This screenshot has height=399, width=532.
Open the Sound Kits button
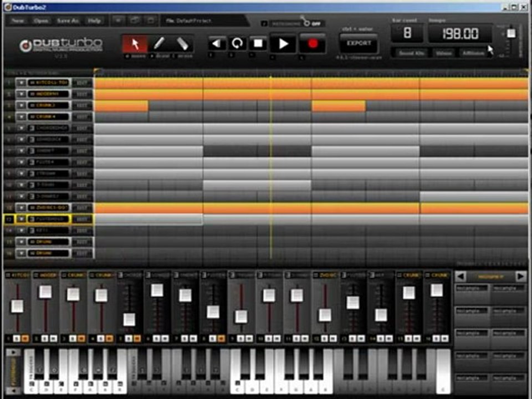[x=411, y=53]
